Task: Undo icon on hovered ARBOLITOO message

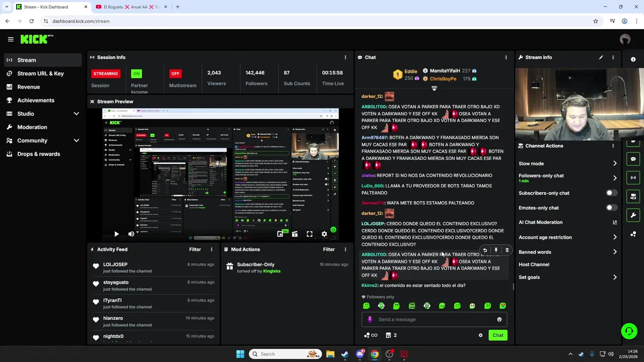Action: [485, 250]
